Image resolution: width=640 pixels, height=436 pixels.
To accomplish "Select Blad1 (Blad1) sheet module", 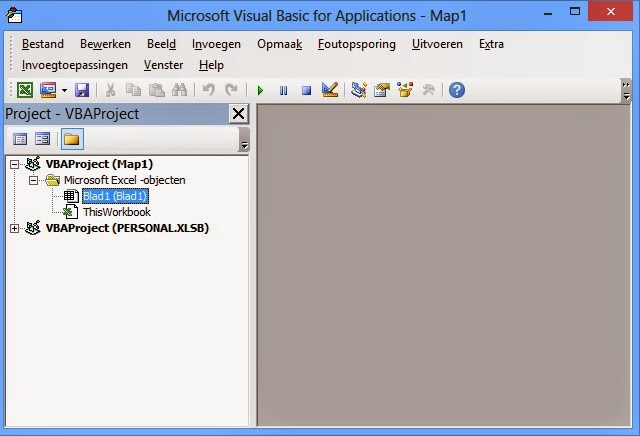I will (115, 196).
